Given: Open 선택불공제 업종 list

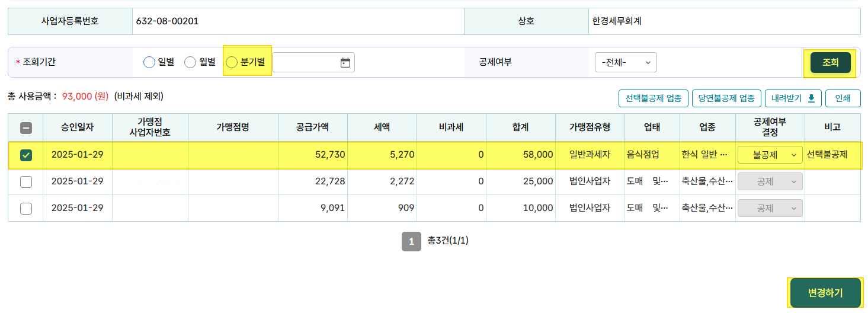Looking at the screenshot, I should pyautogui.click(x=653, y=98).
